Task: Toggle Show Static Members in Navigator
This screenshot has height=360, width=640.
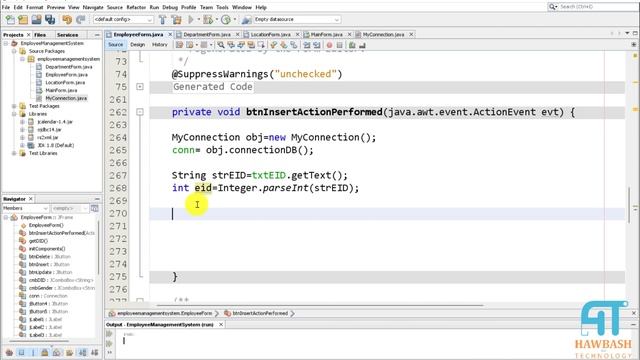Action: point(33,353)
